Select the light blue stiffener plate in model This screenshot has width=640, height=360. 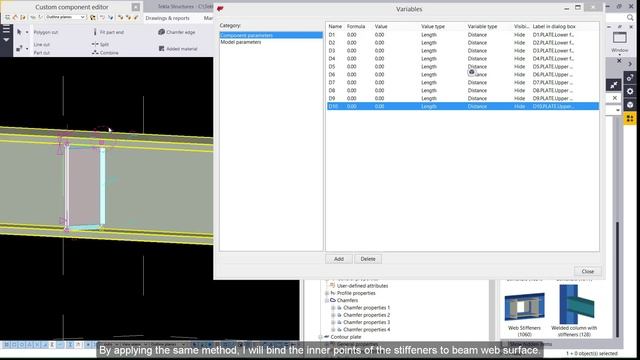102,186
